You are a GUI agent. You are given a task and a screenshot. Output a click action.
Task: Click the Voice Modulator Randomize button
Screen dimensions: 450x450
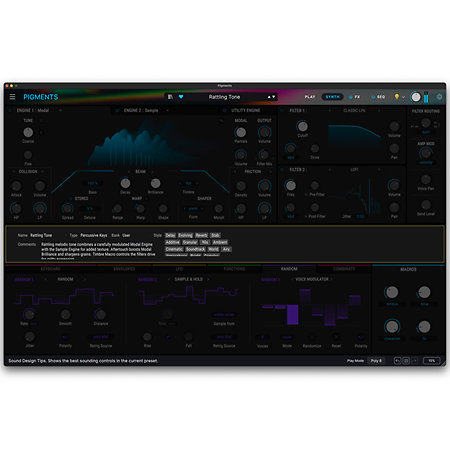(312, 337)
